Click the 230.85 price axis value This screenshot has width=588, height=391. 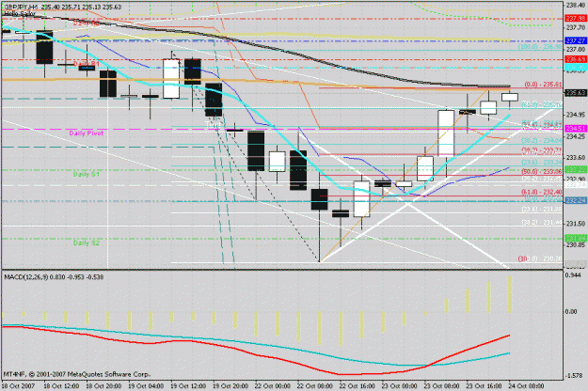(576, 245)
